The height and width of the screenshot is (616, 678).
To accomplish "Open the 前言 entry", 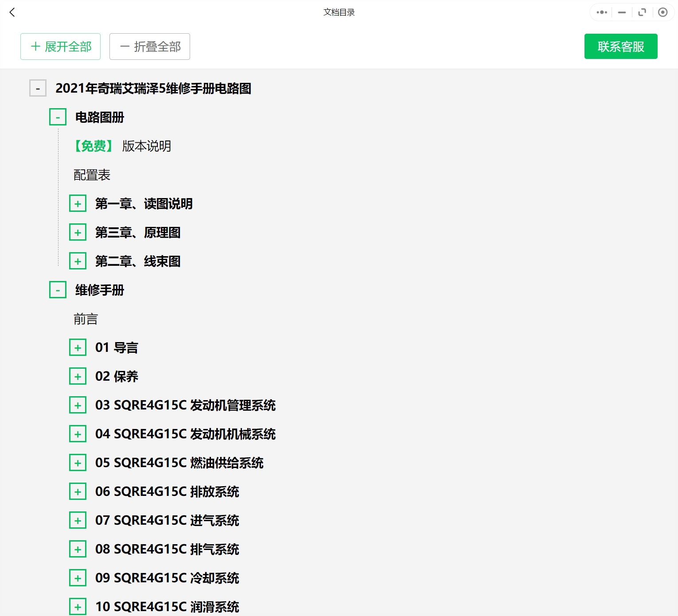I will click(86, 319).
